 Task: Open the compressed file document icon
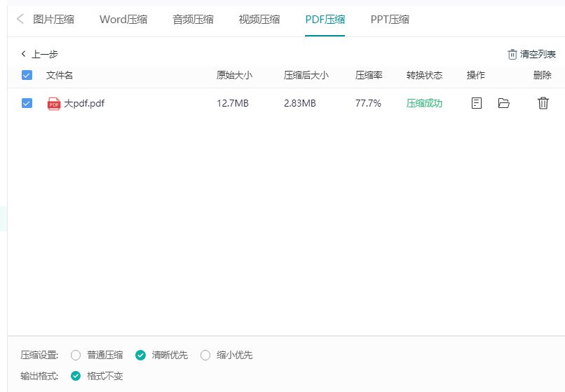(x=477, y=103)
